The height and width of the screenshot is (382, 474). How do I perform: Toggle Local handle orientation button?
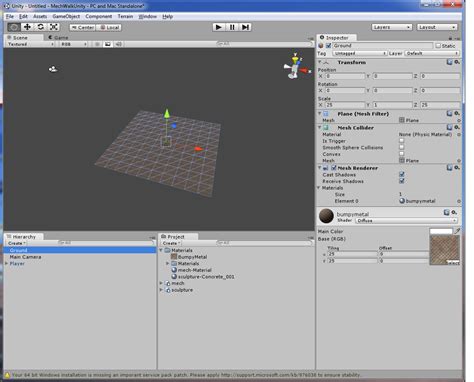[109, 27]
